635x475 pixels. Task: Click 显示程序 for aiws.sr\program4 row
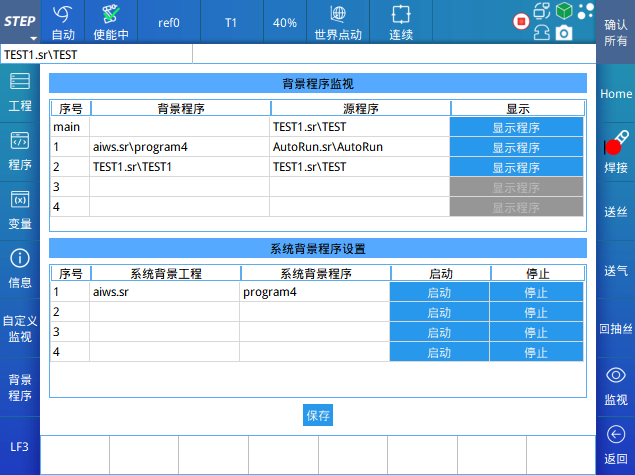(x=516, y=147)
